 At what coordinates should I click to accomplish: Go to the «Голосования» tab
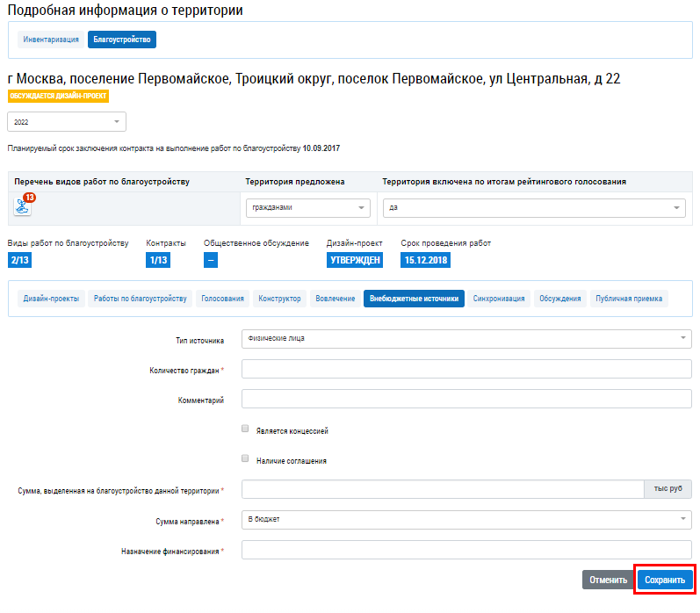(x=222, y=299)
